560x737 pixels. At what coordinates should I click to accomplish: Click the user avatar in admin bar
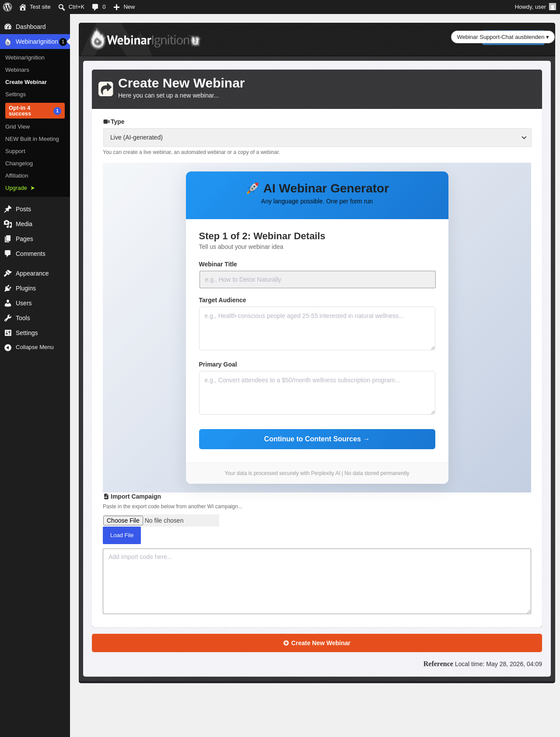point(553,7)
